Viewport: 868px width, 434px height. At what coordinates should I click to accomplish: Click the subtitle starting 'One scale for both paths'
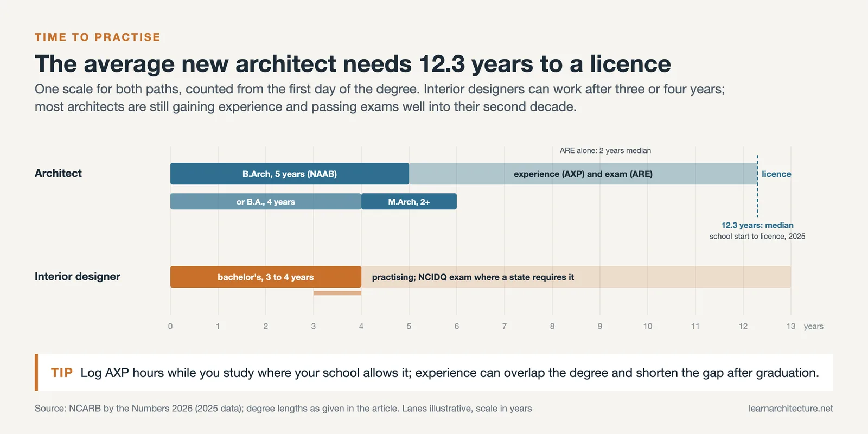380,98
